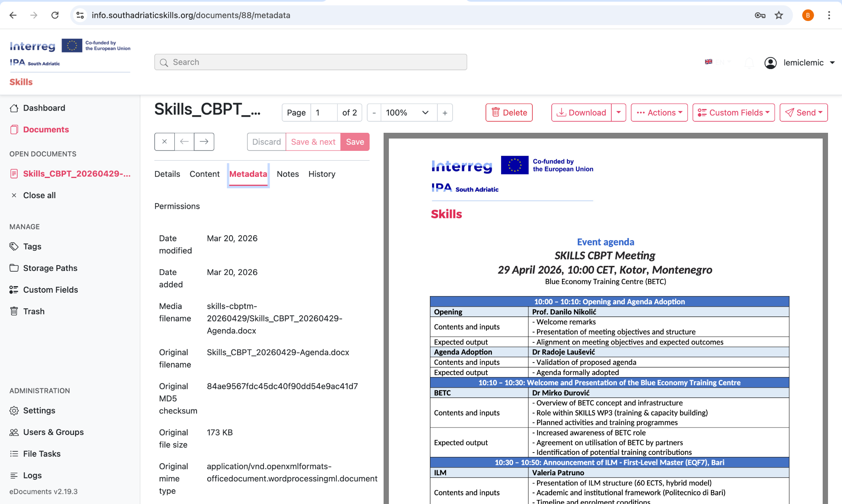842x504 pixels.
Task: Open Settings under Administration
Action: coord(39,410)
